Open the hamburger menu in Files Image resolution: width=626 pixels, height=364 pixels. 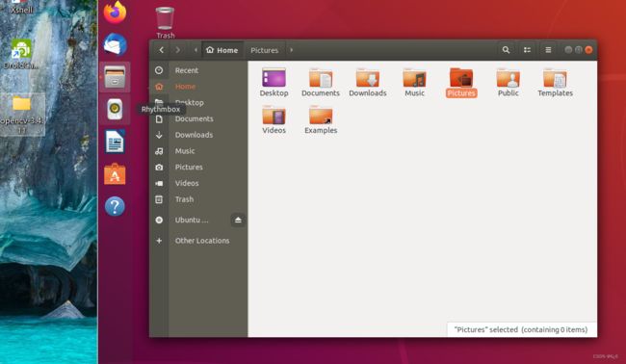(548, 50)
